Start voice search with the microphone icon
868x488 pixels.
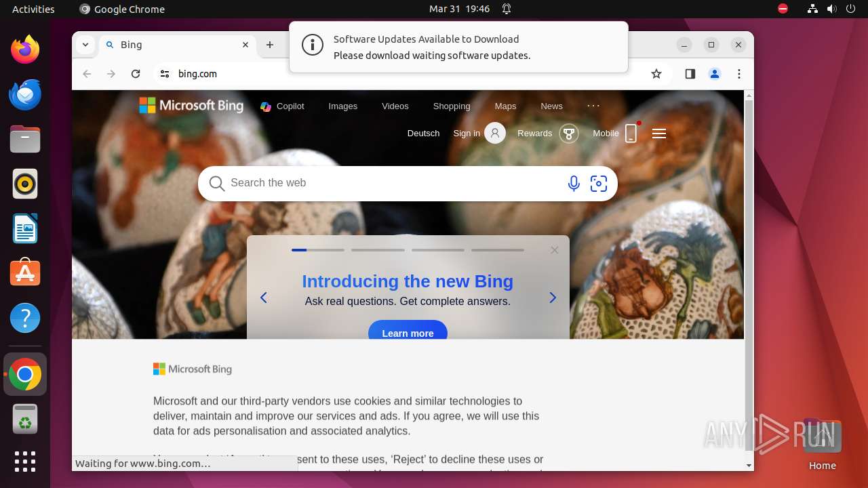click(574, 184)
